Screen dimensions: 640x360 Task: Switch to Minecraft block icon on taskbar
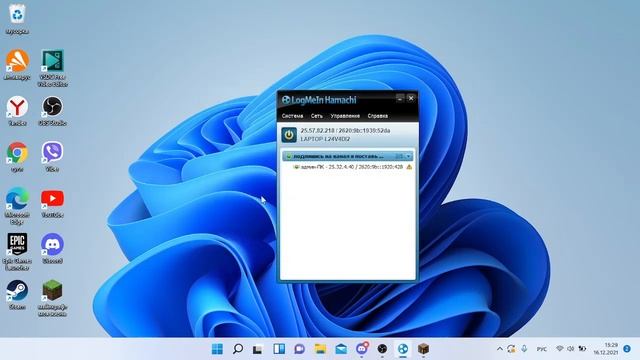(x=424, y=349)
